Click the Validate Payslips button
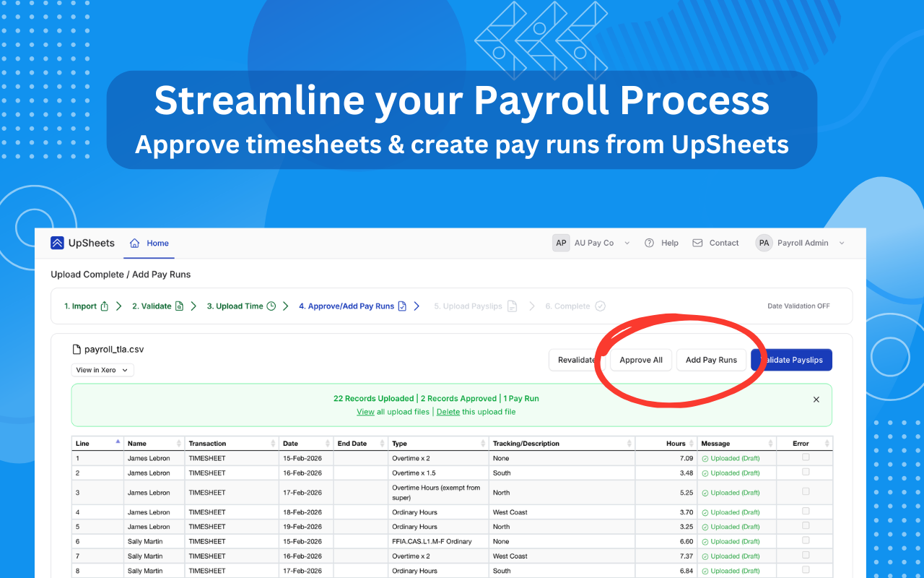 [791, 360]
